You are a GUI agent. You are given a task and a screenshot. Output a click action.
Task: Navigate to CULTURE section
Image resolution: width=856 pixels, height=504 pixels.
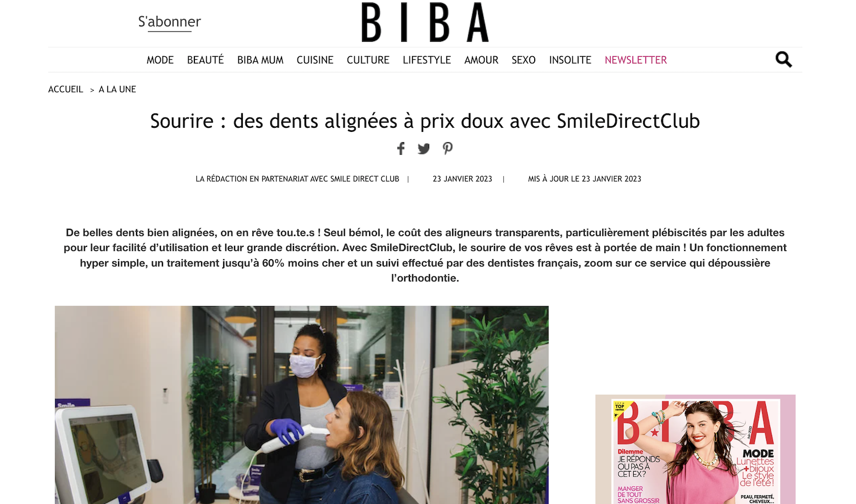coord(368,60)
